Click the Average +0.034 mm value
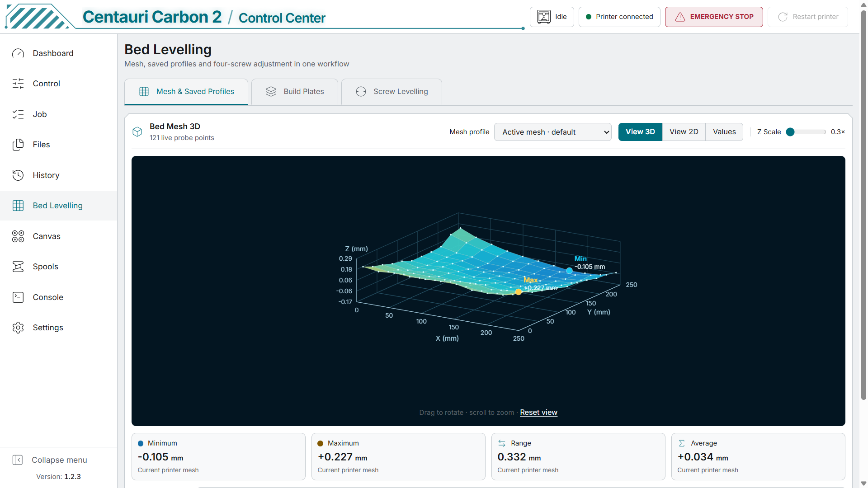Image resolution: width=868 pixels, height=488 pixels. coord(703,457)
